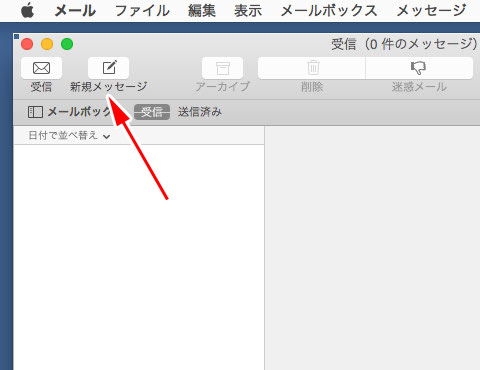480x370 pixels.
Task: Click the green full-screen window button
Action: [67, 44]
